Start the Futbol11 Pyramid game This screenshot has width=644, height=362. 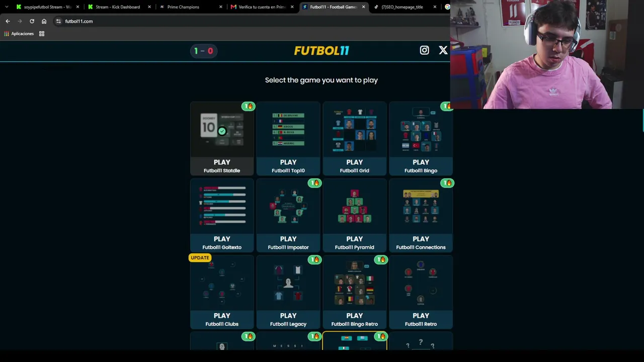point(355,215)
